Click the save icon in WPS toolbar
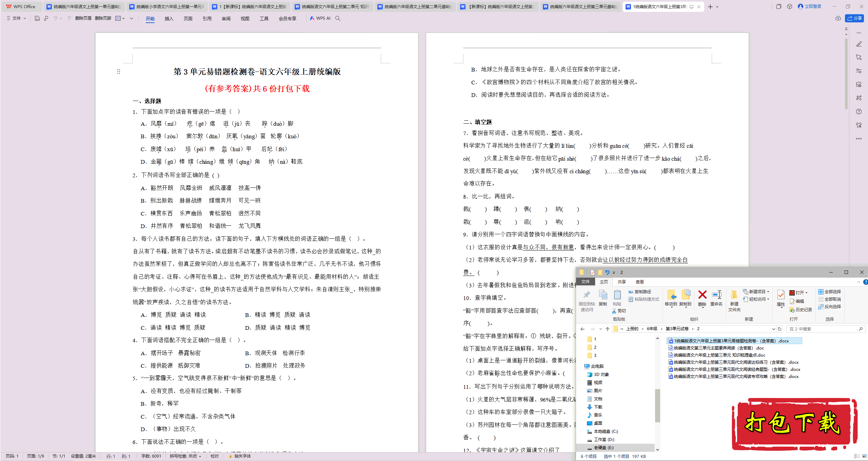This screenshot has height=461, width=868. point(37,18)
